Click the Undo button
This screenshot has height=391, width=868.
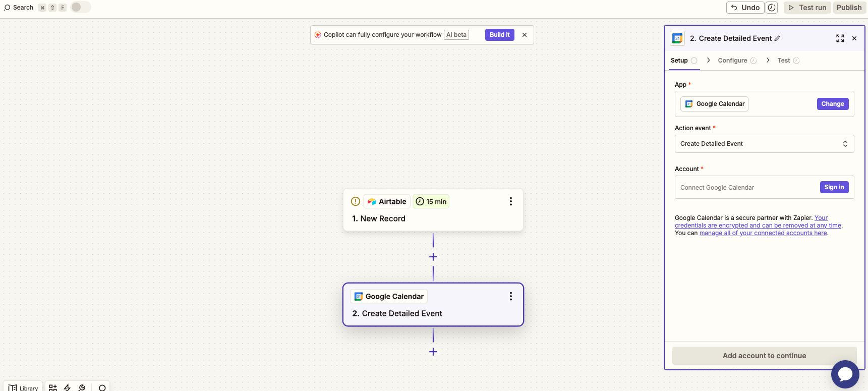[x=745, y=8]
